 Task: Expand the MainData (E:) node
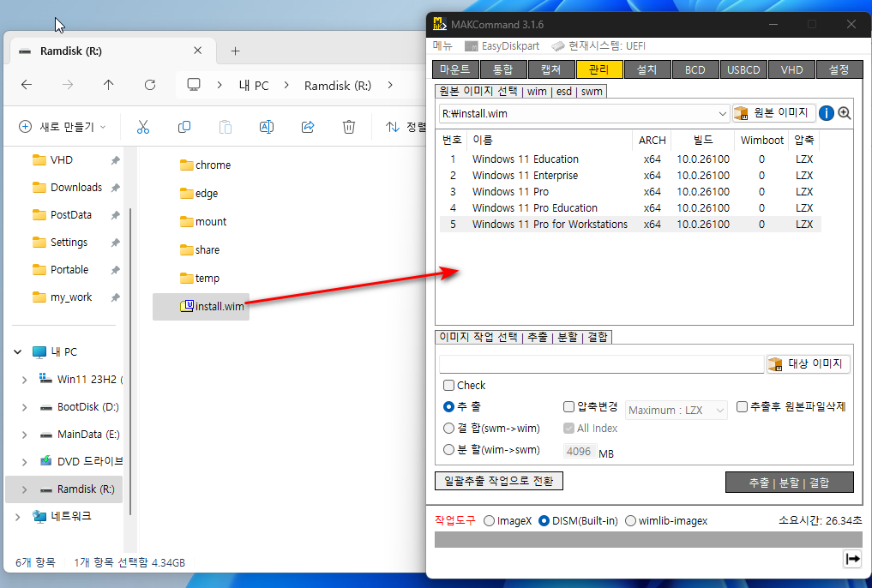pos(24,435)
